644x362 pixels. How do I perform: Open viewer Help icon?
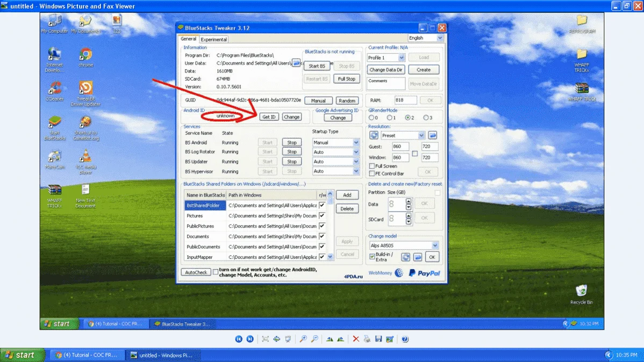tap(405, 339)
